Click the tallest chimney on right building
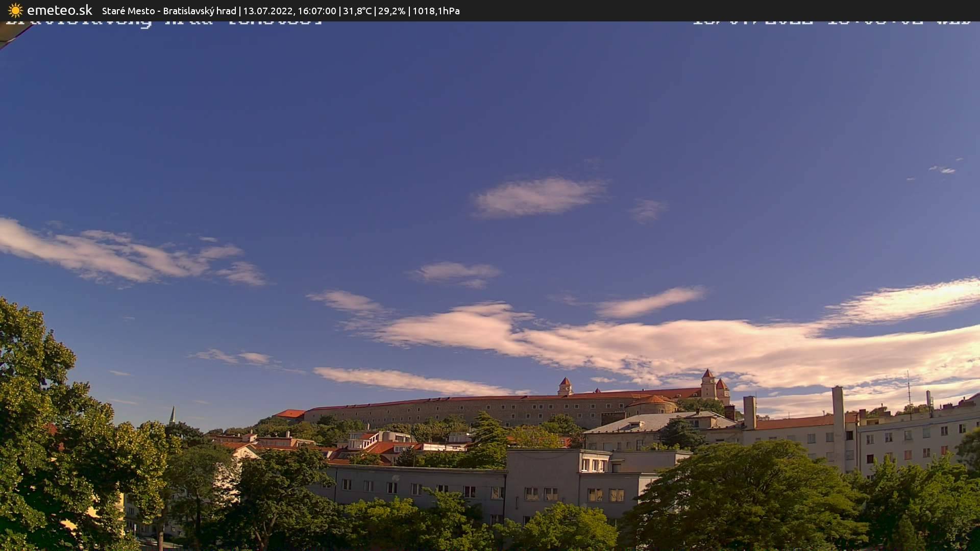Screen dimensions: 980x551 (x=838, y=408)
